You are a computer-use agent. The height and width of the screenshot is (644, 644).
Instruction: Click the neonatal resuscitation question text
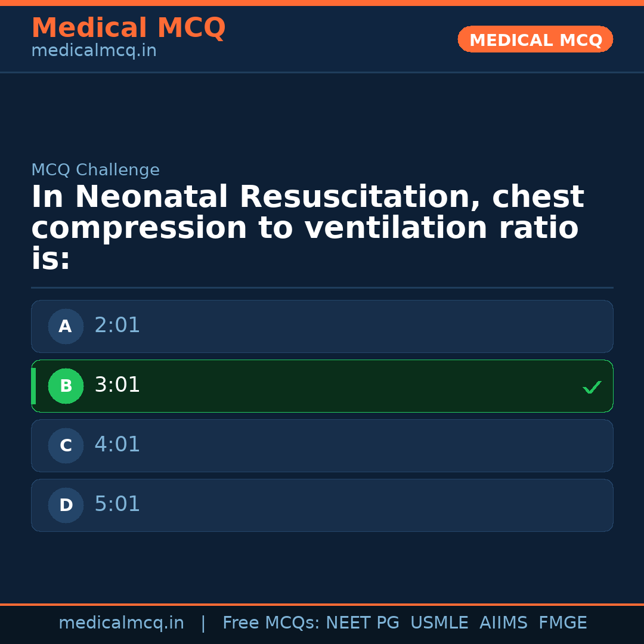(x=307, y=228)
